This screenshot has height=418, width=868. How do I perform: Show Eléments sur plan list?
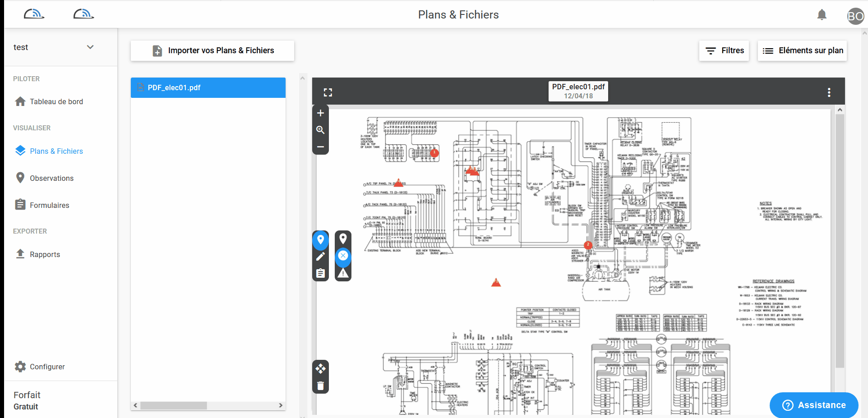[802, 51]
